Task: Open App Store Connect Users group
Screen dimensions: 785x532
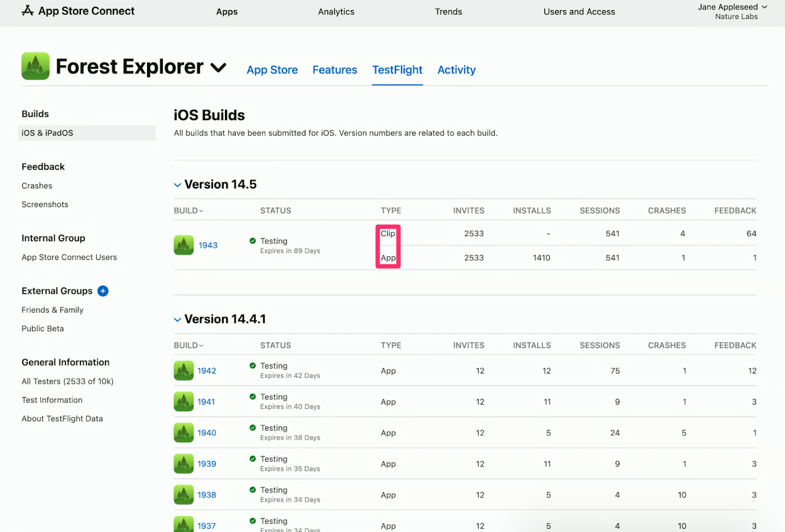Action: click(x=69, y=257)
